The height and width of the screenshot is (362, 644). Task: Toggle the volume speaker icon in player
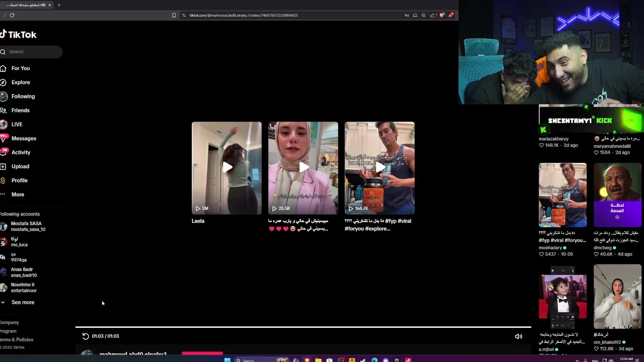coord(518,336)
